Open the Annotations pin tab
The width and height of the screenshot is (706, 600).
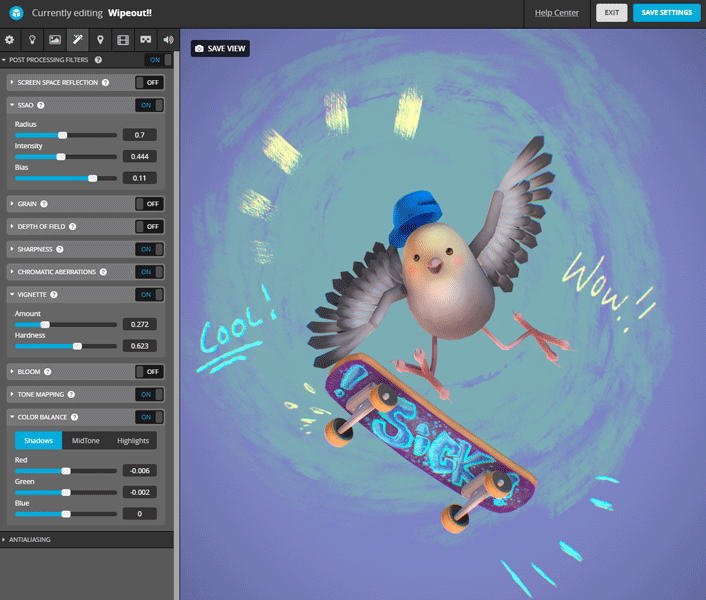coord(100,40)
